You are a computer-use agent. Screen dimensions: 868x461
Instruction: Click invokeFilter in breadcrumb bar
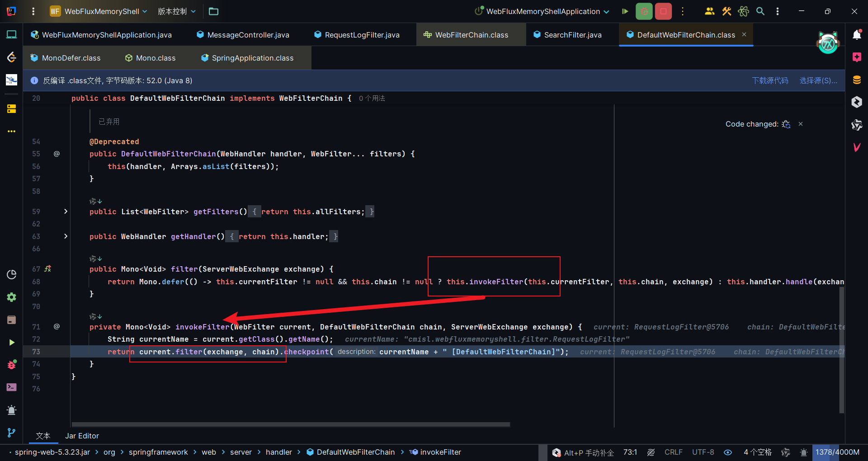(435, 452)
